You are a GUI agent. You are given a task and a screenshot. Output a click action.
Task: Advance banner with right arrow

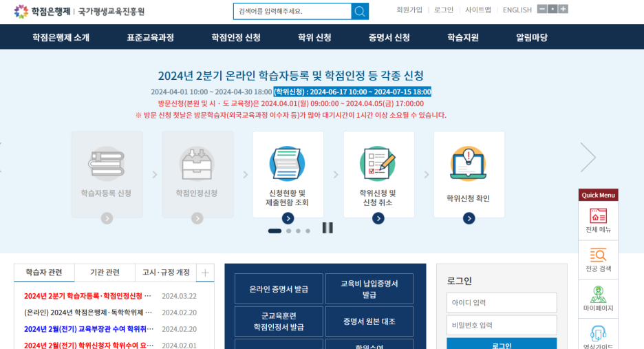coord(588,157)
